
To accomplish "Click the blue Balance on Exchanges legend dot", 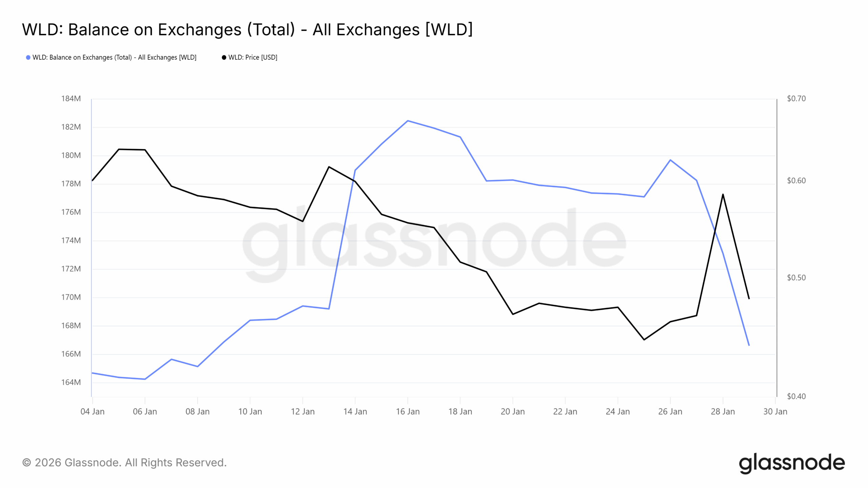I will pyautogui.click(x=28, y=58).
